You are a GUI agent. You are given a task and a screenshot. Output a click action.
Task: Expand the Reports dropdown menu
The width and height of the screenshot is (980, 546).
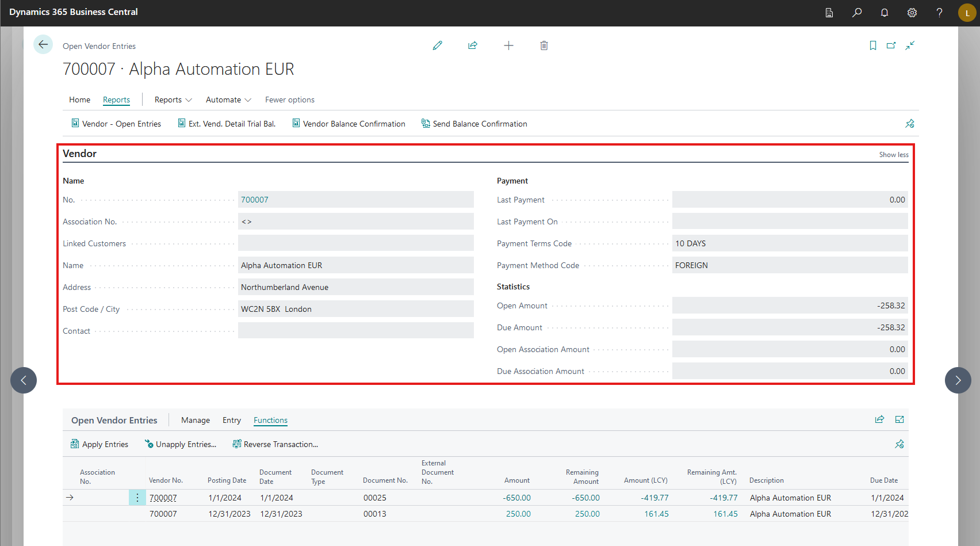[173, 100]
